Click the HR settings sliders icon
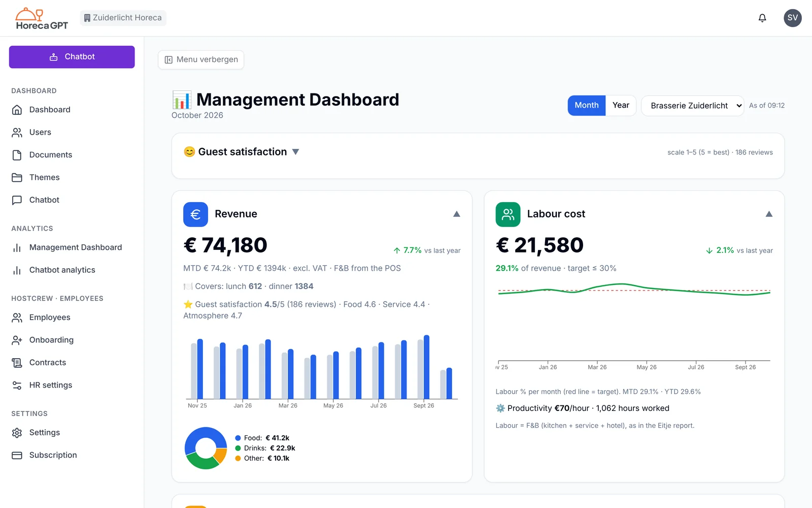Screen dimensions: 812x508 pyautogui.click(x=17, y=385)
